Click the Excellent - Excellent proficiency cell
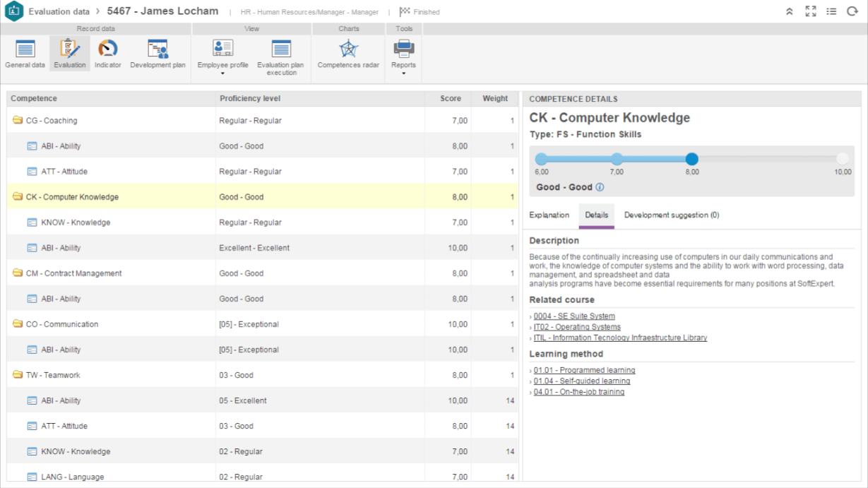 [x=320, y=248]
